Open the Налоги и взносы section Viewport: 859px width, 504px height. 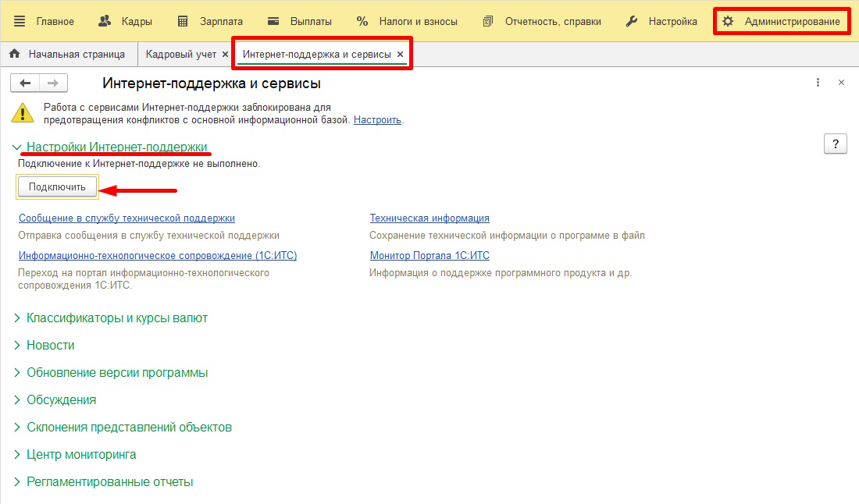pos(418,21)
